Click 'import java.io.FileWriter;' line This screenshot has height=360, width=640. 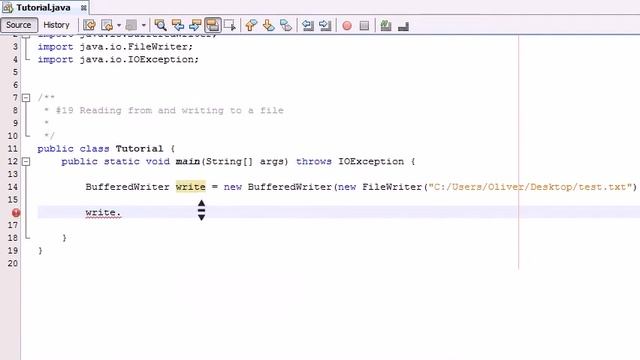tap(115, 47)
